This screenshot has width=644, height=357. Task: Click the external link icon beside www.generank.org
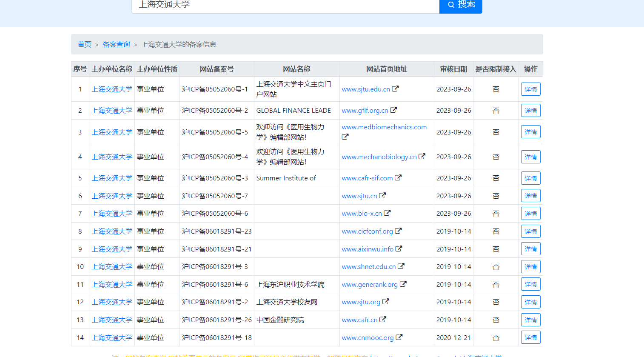point(403,284)
